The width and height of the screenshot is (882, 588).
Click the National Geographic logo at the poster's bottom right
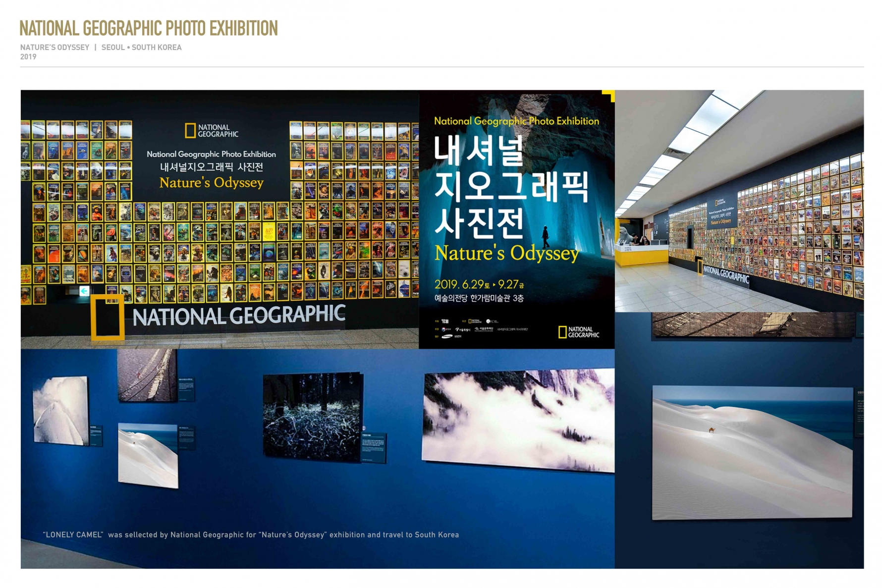point(579,332)
